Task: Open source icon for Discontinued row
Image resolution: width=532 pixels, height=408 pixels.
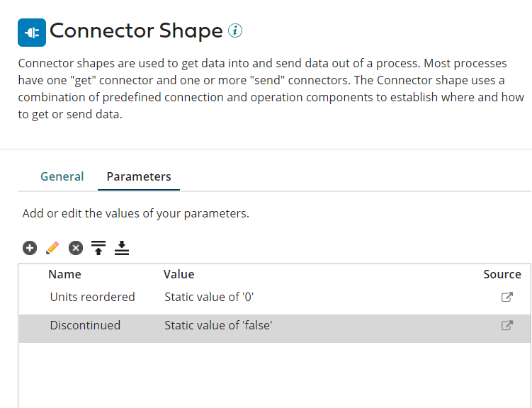Action: pos(506,326)
